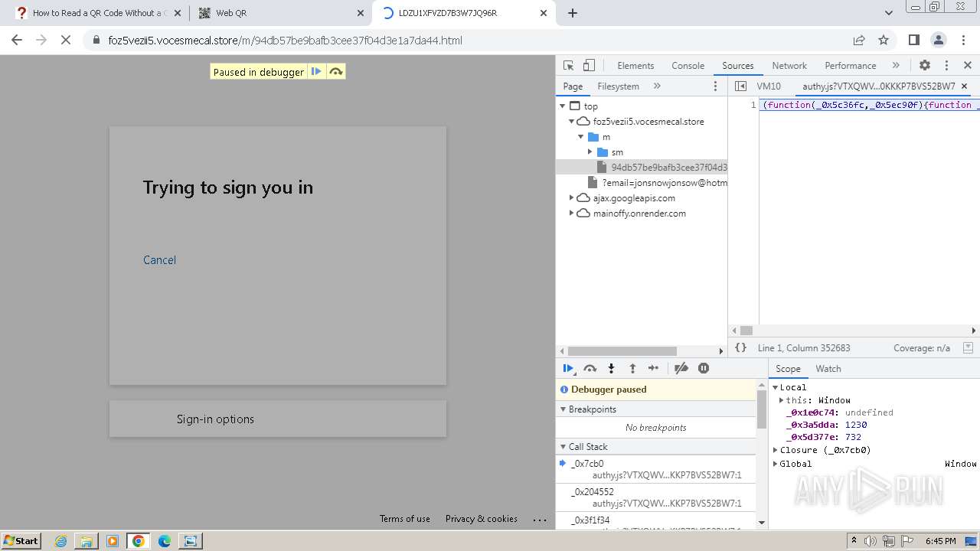Resume via Paused in debugger overlay play icon
The width and height of the screenshot is (980, 551).
point(316,72)
